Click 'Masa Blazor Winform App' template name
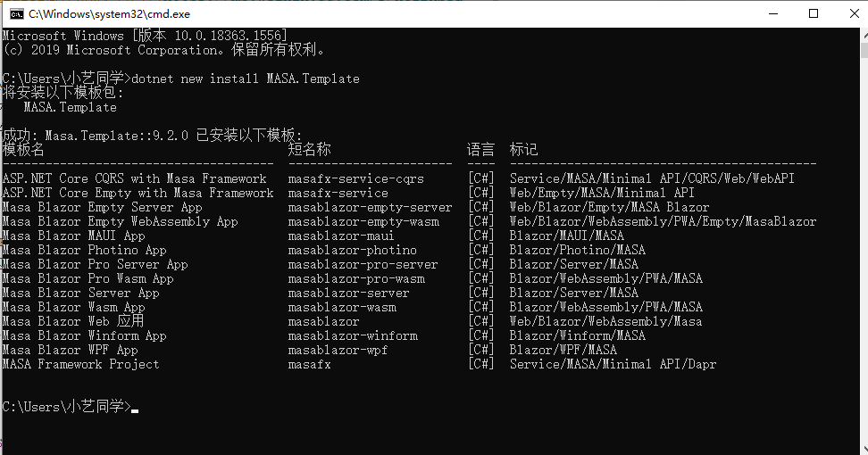The height and width of the screenshot is (455, 868). [85, 336]
